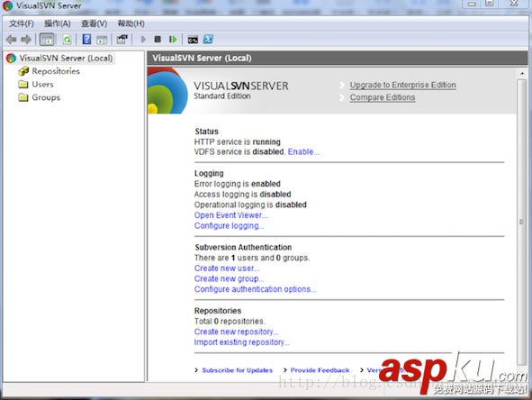
Task: Click the Groups folder icon
Action: click(x=23, y=97)
